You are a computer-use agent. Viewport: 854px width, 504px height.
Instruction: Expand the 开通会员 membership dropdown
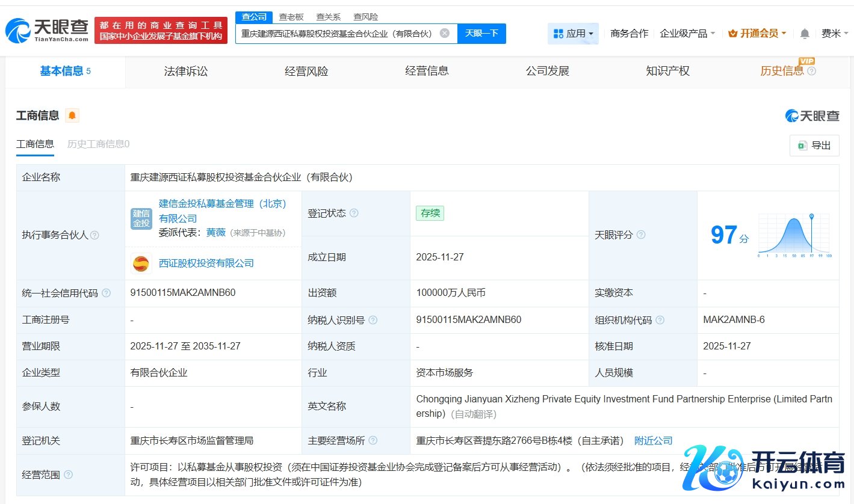pyautogui.click(x=757, y=34)
